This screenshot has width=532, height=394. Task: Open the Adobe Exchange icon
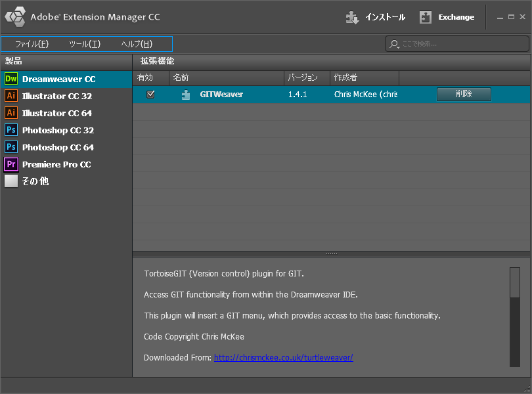click(x=426, y=18)
